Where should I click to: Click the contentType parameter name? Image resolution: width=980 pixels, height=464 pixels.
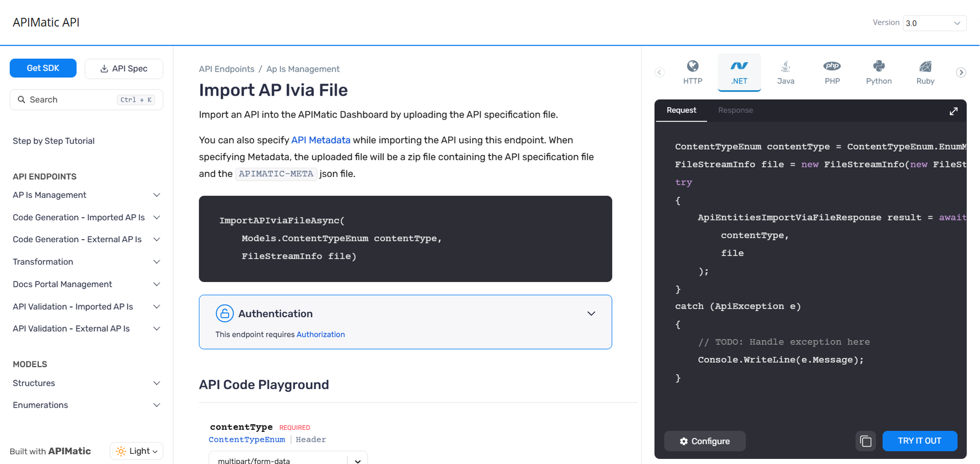click(x=241, y=427)
